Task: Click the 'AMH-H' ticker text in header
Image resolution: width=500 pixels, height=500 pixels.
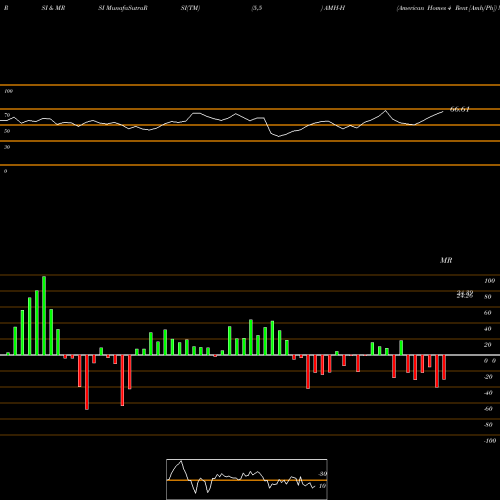Action: pyautogui.click(x=334, y=8)
